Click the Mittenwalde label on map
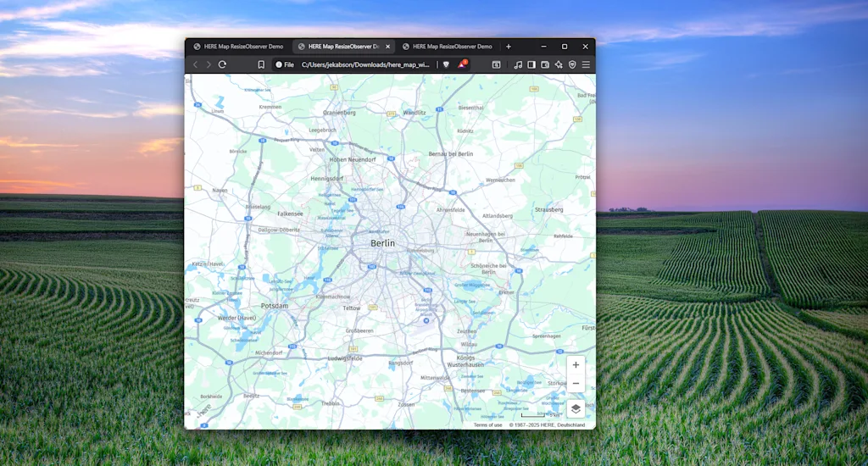This screenshot has height=466, width=868. (x=435, y=378)
